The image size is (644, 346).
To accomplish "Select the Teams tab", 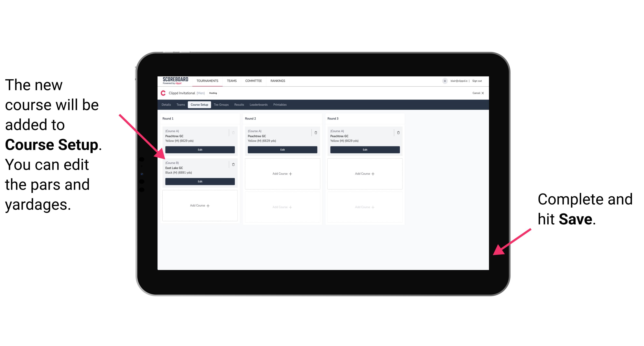I will click(x=179, y=104).
